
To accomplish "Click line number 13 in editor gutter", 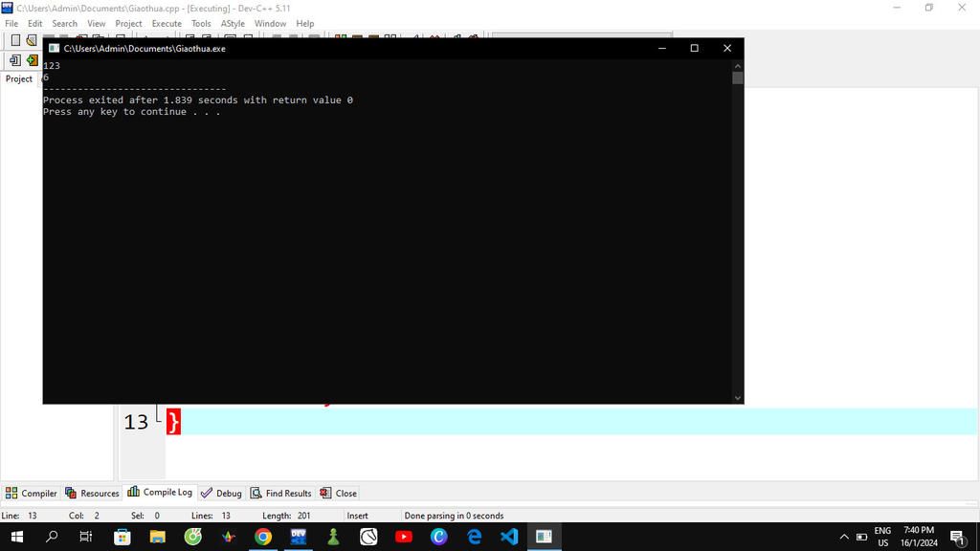I will tap(136, 422).
